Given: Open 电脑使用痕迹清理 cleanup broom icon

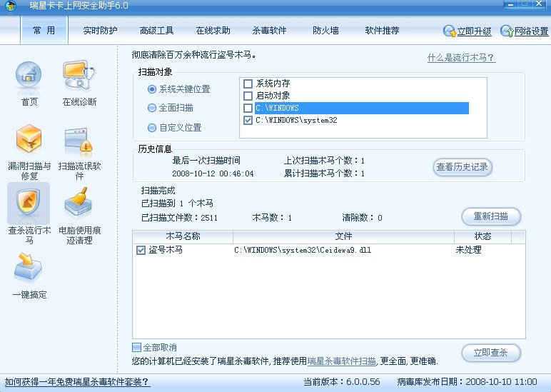Looking at the screenshot, I should [78, 202].
